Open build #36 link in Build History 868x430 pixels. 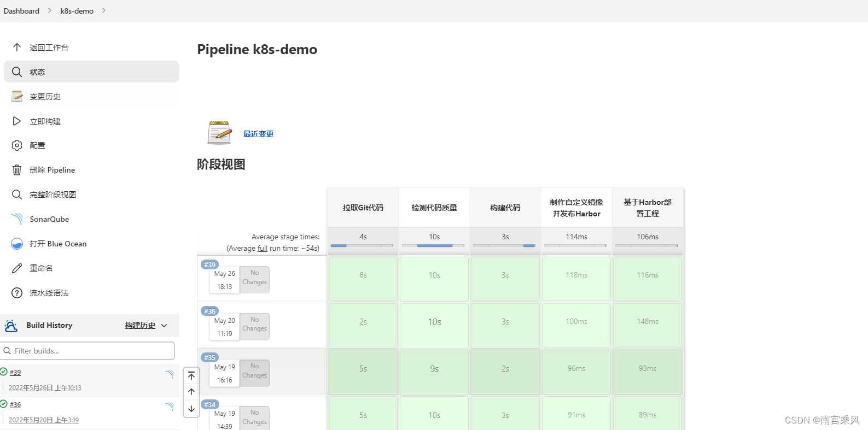click(x=15, y=405)
